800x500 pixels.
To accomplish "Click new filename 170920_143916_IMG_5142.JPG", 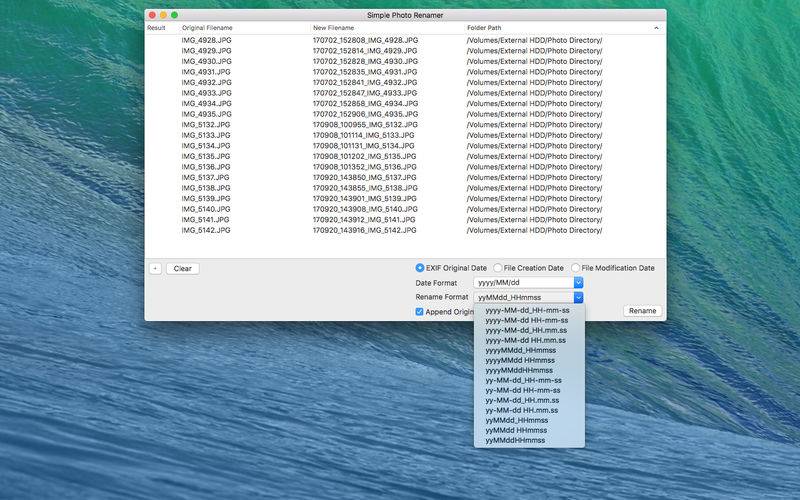I will click(x=364, y=231).
